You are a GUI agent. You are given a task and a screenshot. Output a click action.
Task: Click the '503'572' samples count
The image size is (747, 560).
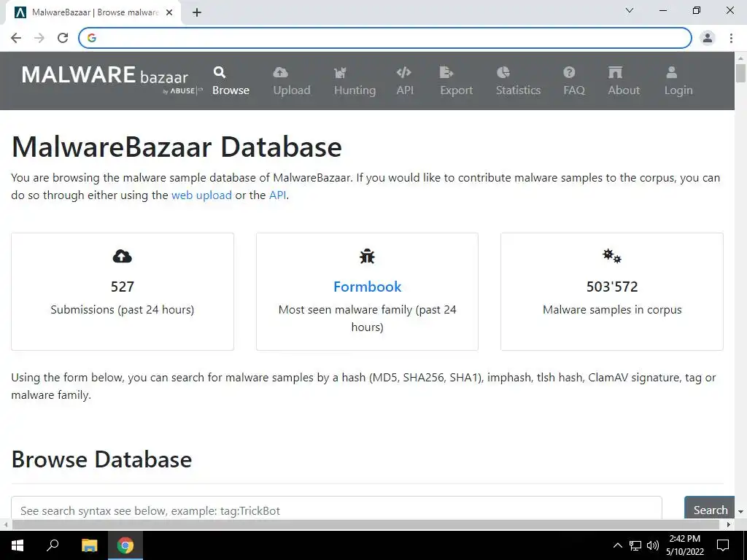(612, 287)
